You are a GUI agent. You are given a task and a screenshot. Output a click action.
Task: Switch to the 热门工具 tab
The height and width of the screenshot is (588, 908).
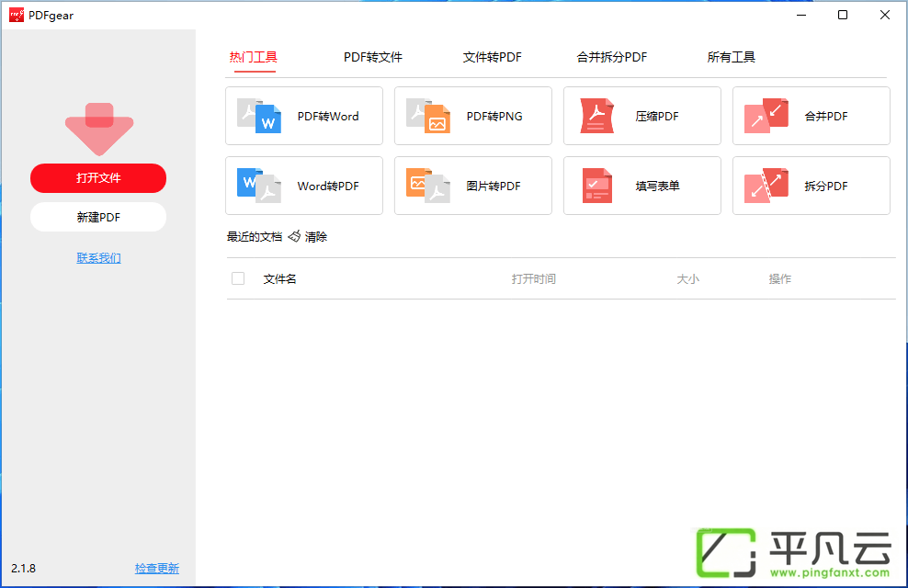[x=254, y=57]
